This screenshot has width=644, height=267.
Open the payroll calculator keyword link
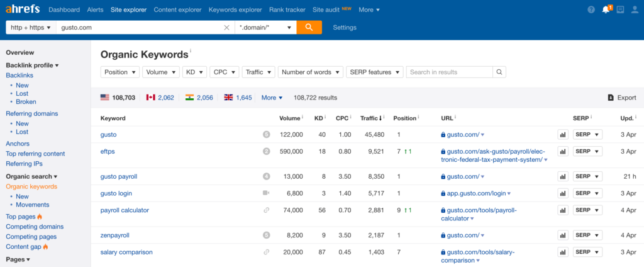click(125, 210)
